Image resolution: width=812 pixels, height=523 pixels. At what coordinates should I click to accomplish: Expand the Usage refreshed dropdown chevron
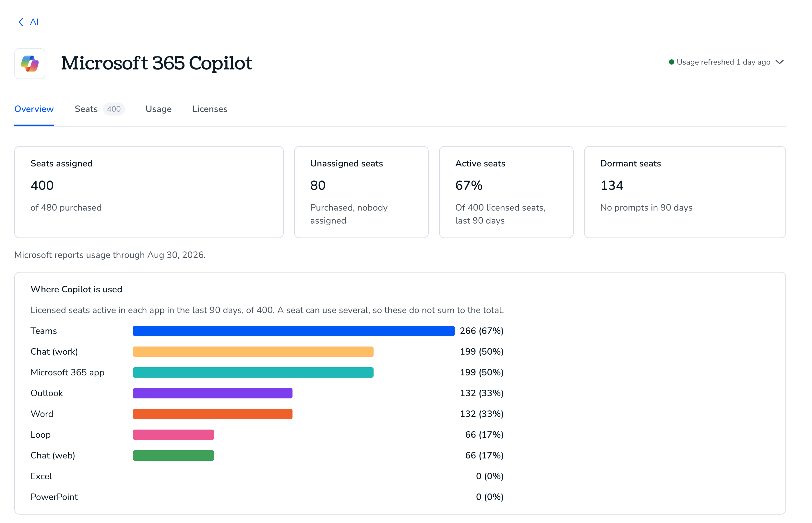pyautogui.click(x=780, y=62)
